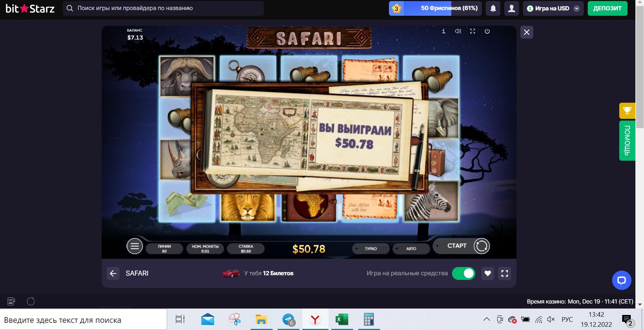Show hidden system tray icons
The height and width of the screenshot is (330, 644).
click(x=486, y=319)
